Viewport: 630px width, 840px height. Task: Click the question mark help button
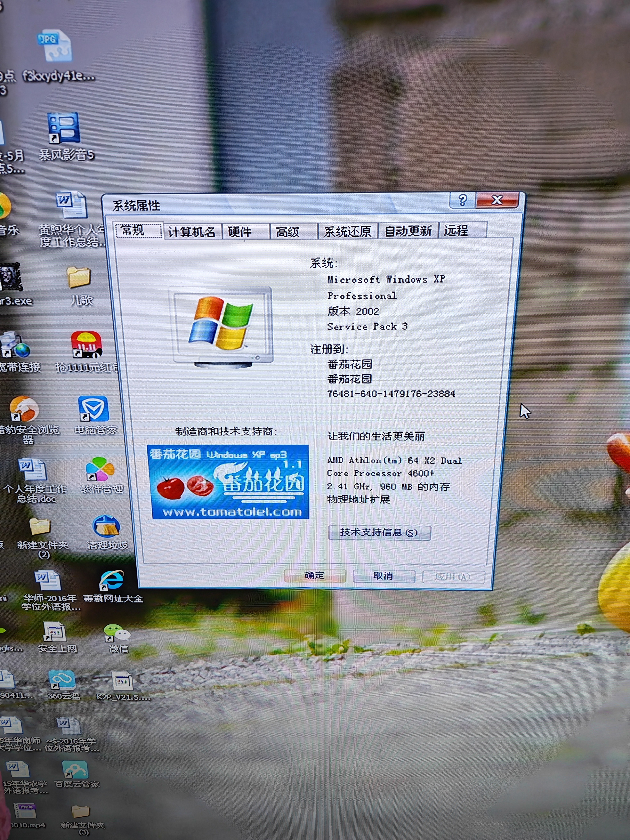[462, 200]
